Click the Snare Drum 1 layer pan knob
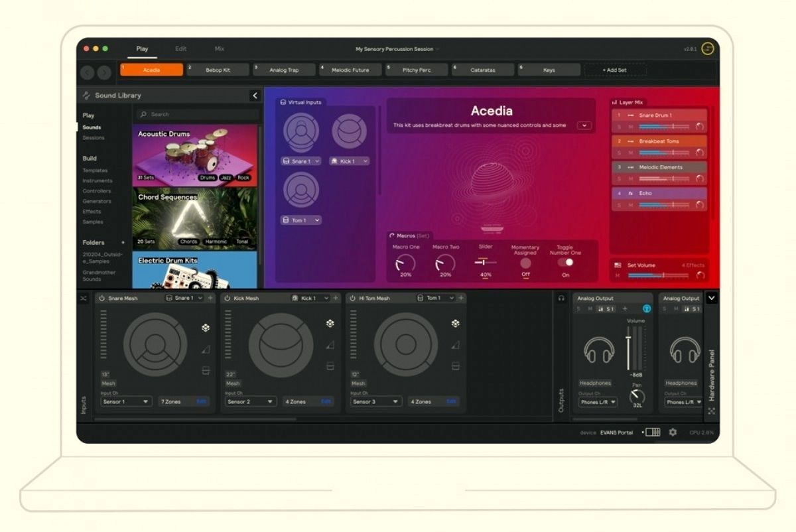The image size is (796, 532). tap(699, 126)
